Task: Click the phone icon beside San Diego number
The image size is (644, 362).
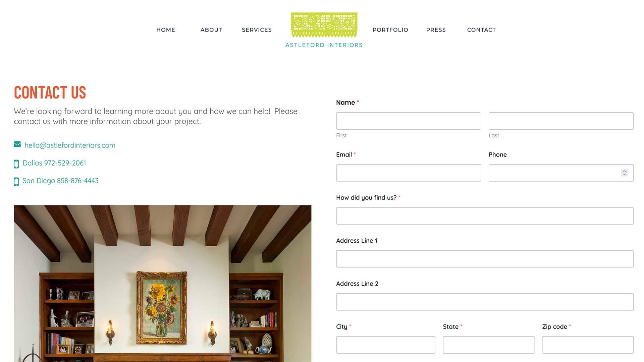Action: click(16, 182)
